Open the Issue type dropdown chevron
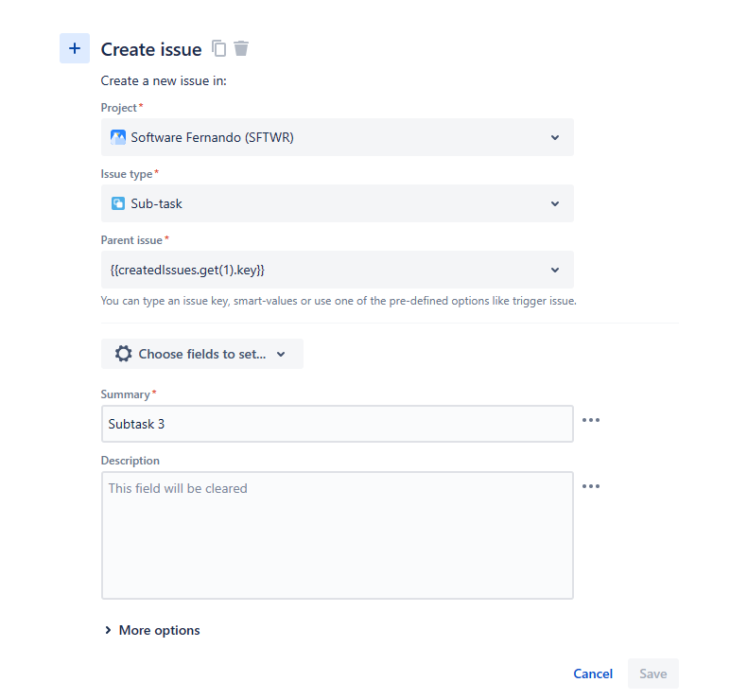The width and height of the screenshot is (730, 700). [555, 203]
